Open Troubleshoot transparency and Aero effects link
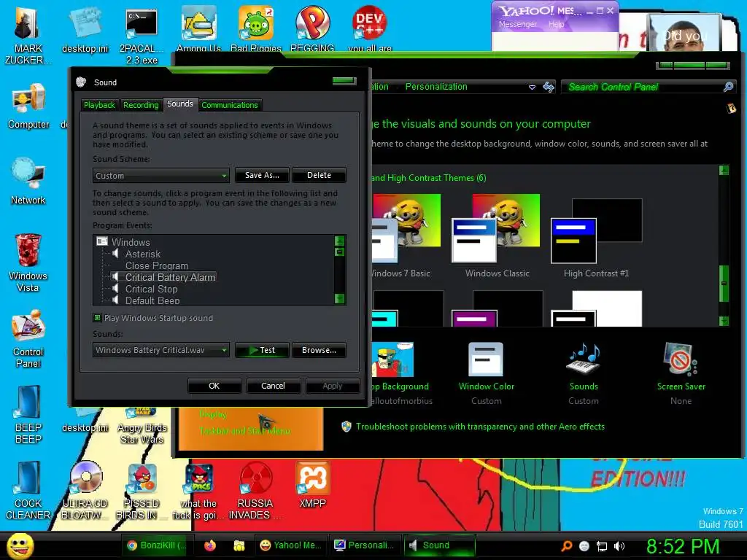The height and width of the screenshot is (560, 747). click(480, 427)
